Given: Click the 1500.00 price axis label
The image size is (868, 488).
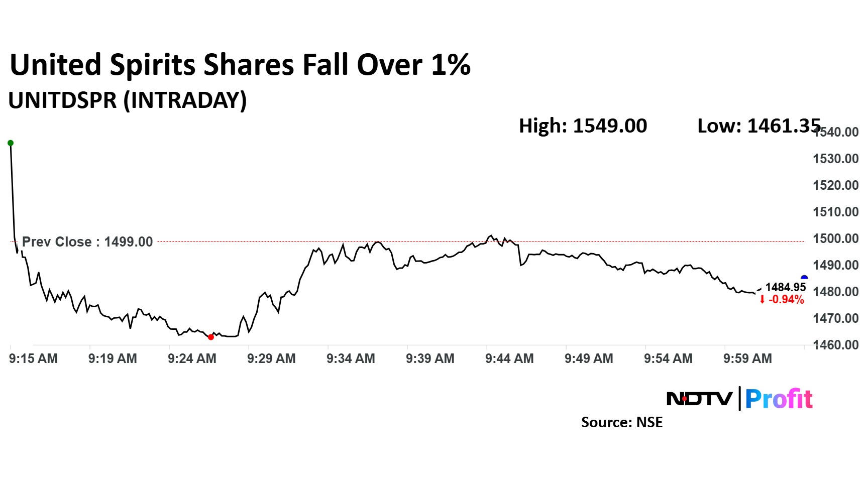Looking at the screenshot, I should tap(835, 238).
